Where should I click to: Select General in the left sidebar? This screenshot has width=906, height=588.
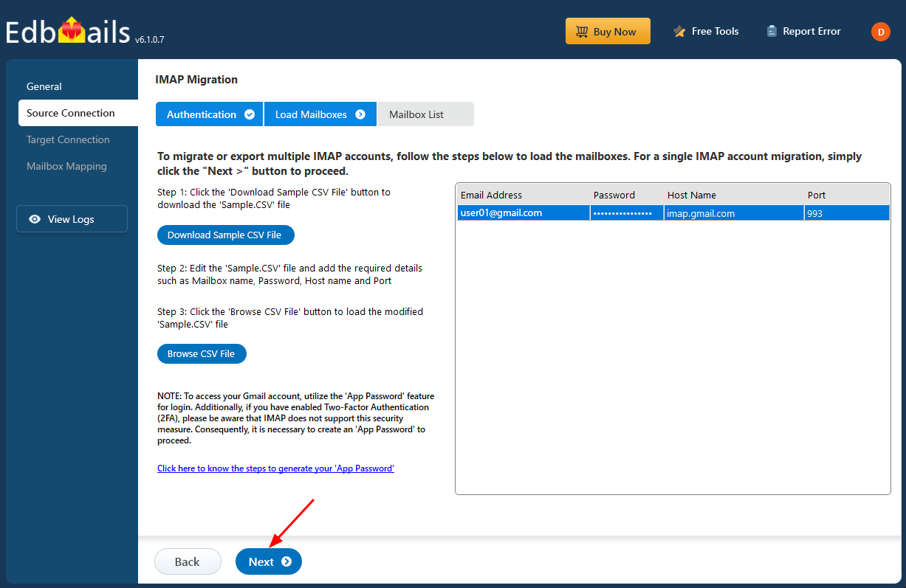coord(44,86)
